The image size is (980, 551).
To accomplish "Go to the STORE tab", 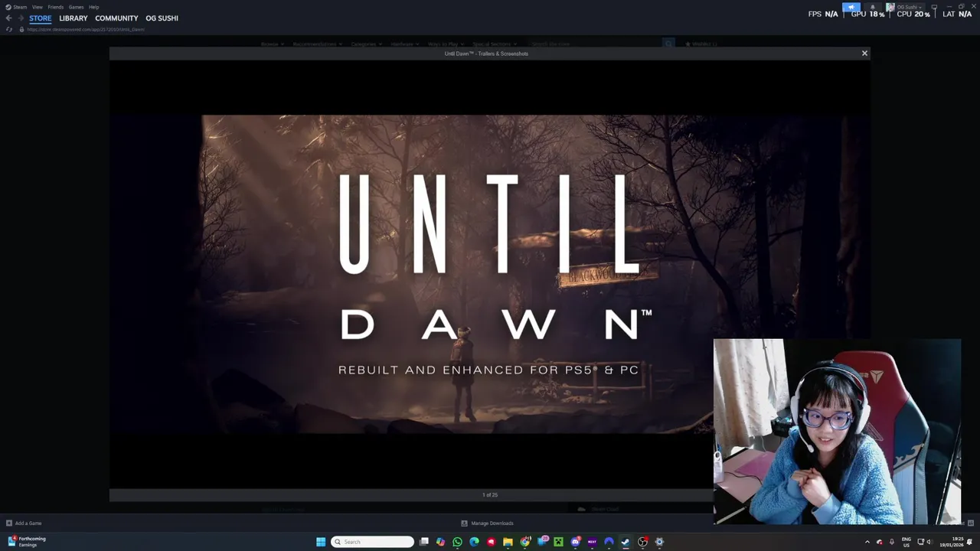I will [41, 18].
